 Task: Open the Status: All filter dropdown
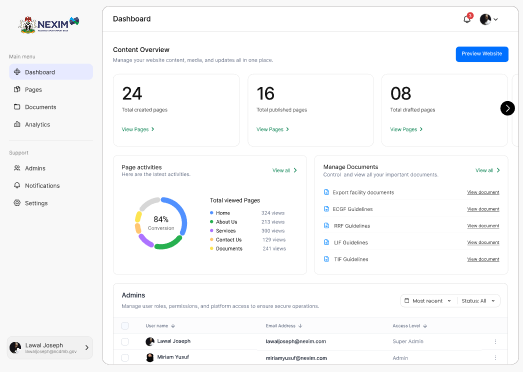click(478, 301)
